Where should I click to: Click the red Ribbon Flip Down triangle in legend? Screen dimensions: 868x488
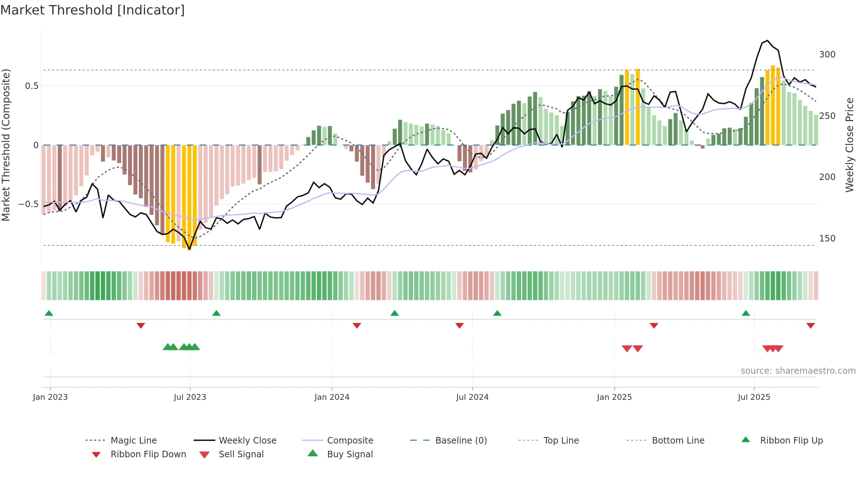point(96,455)
